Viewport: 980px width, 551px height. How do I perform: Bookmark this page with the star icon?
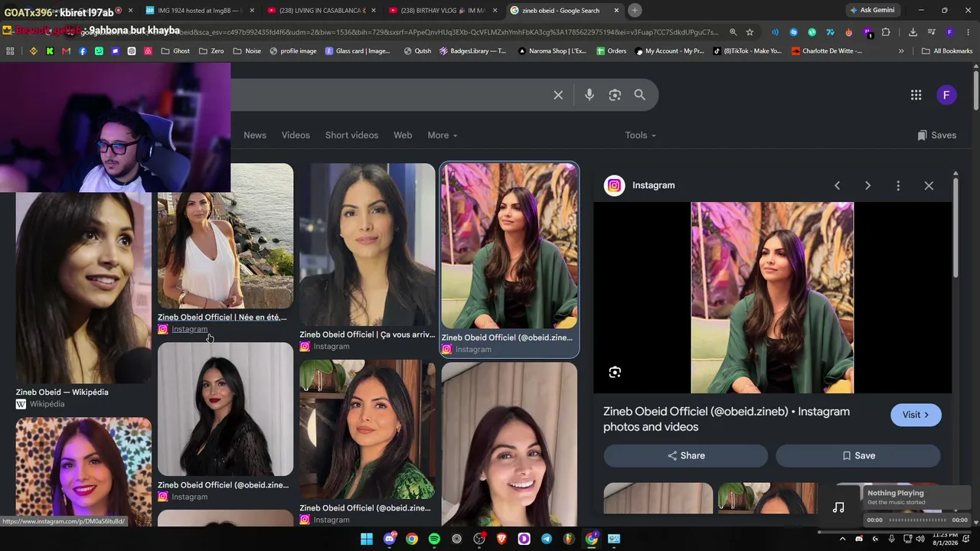(750, 32)
